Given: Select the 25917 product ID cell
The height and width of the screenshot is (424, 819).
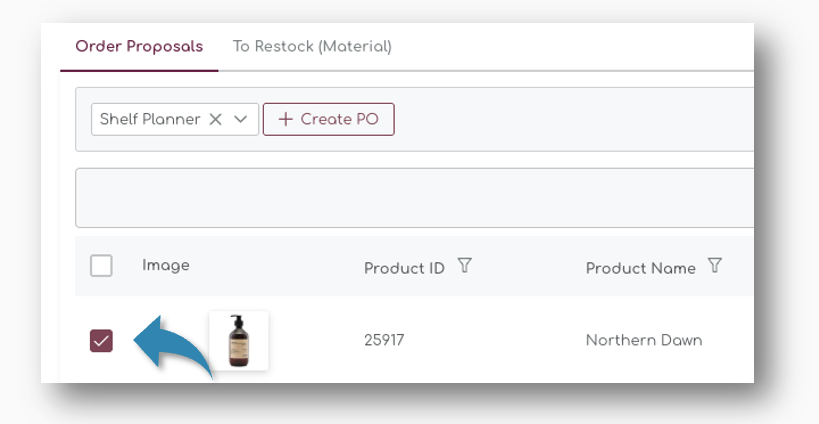Looking at the screenshot, I should coord(384,341).
